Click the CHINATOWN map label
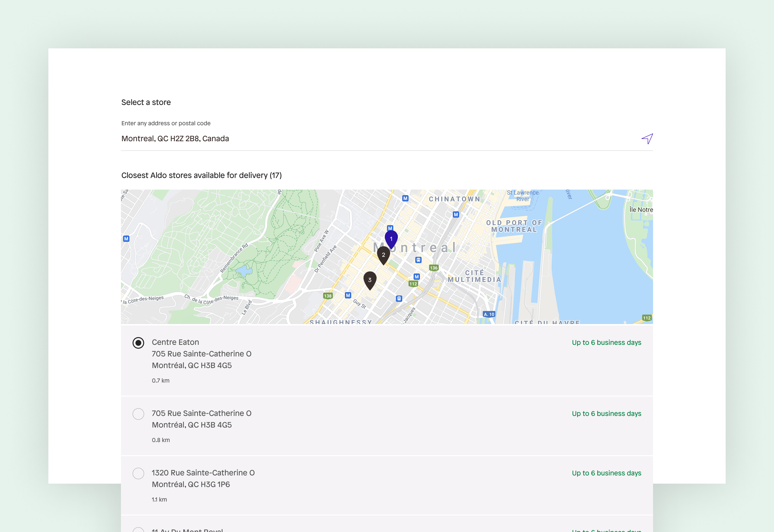The width and height of the screenshot is (774, 532). 454,199
